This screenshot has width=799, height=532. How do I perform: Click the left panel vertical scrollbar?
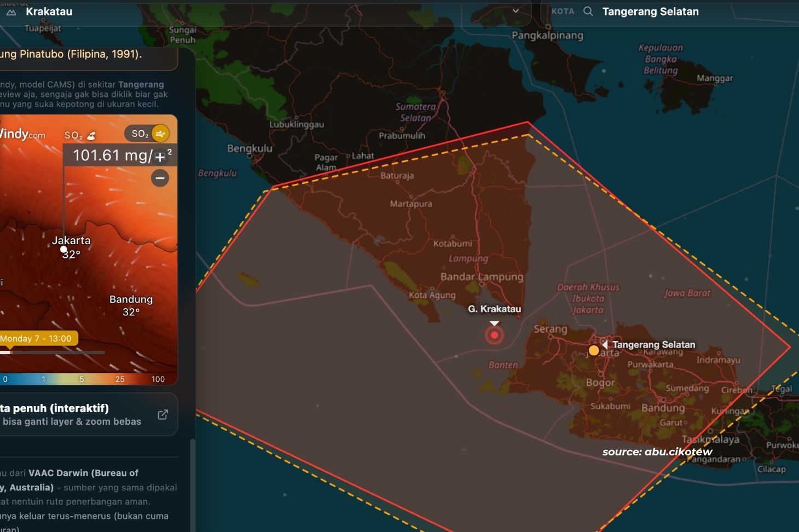(192, 485)
